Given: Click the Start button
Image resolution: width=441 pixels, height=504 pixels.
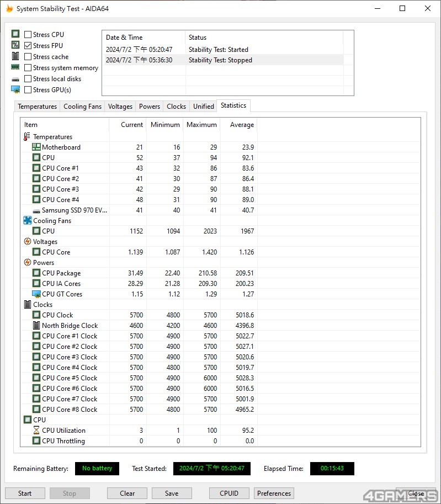Looking at the screenshot, I should [25, 494].
